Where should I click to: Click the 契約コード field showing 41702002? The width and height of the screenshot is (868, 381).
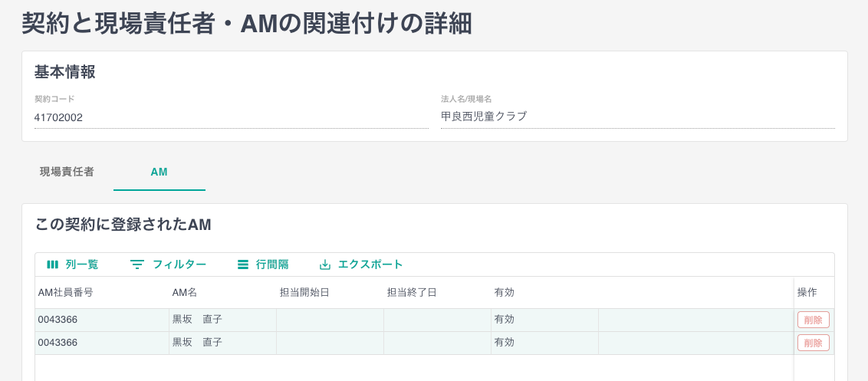(230, 117)
